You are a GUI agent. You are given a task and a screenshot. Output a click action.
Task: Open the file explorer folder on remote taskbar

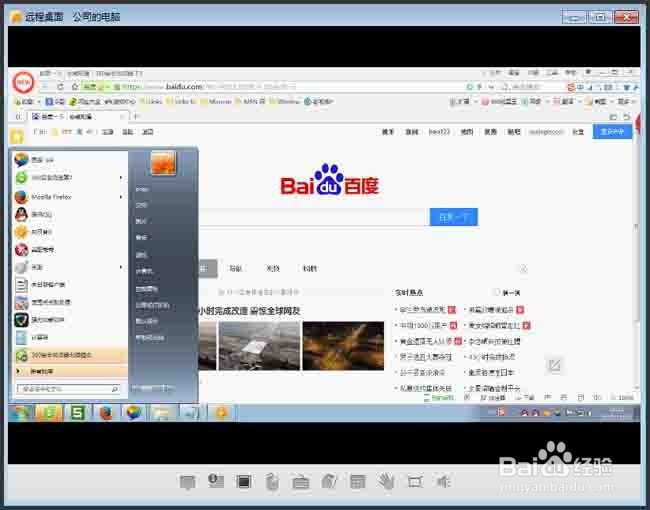pos(162,413)
